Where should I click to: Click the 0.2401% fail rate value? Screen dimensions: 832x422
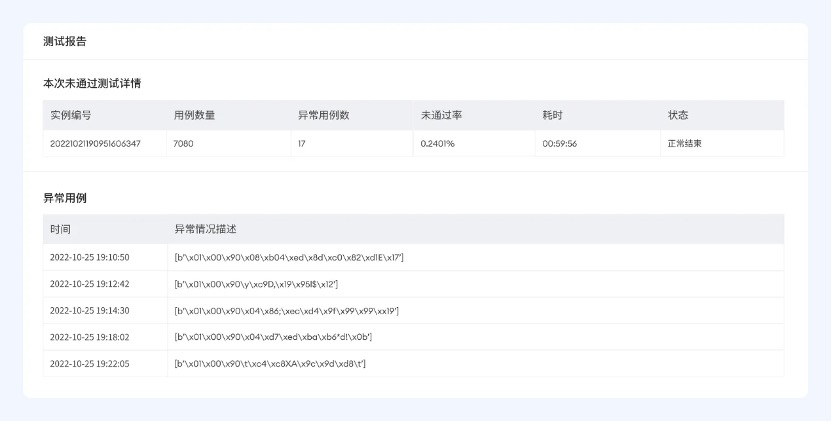point(438,144)
